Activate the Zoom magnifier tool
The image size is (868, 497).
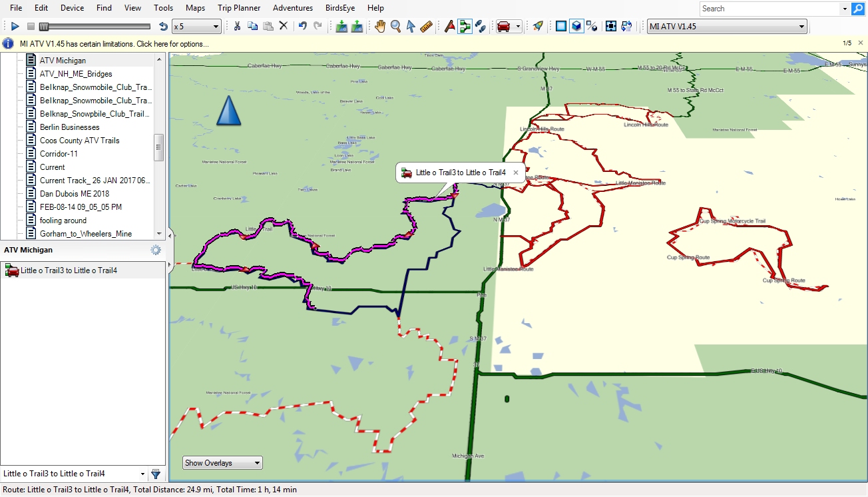click(395, 26)
